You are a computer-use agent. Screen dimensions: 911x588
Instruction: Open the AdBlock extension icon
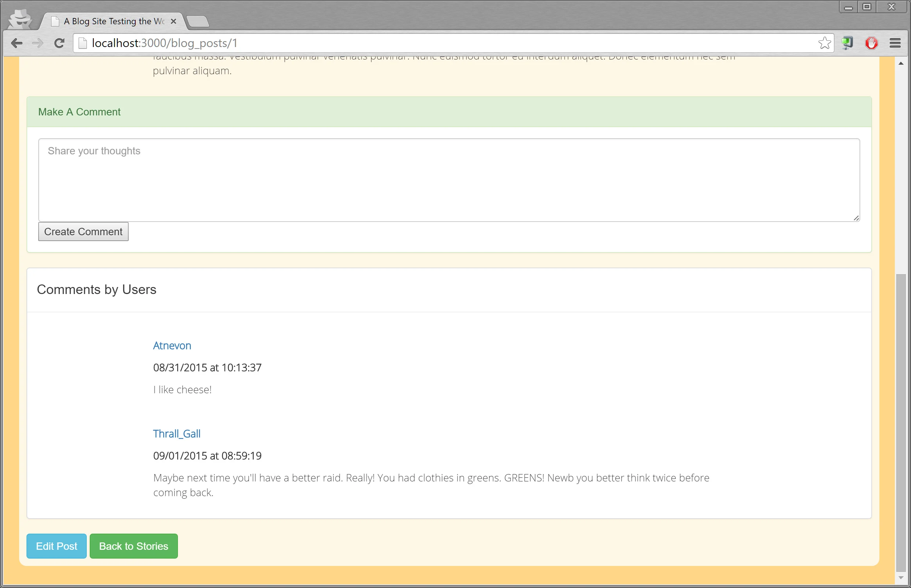(x=871, y=43)
